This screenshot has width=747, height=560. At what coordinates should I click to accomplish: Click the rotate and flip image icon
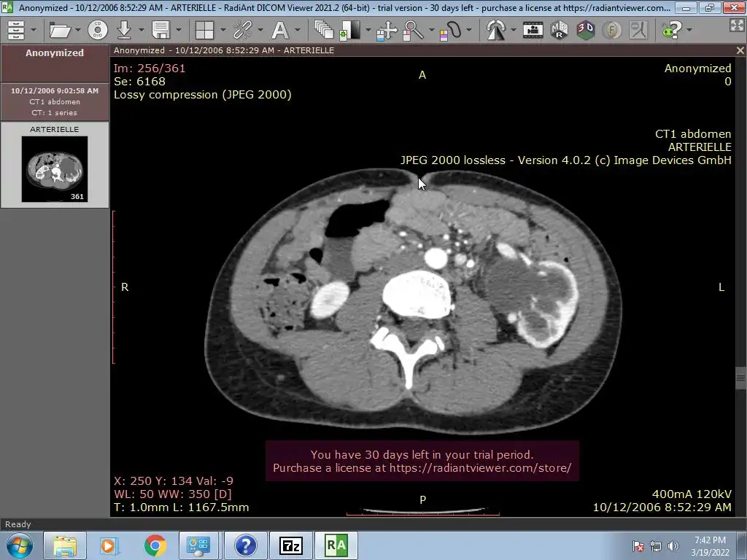pos(495,30)
